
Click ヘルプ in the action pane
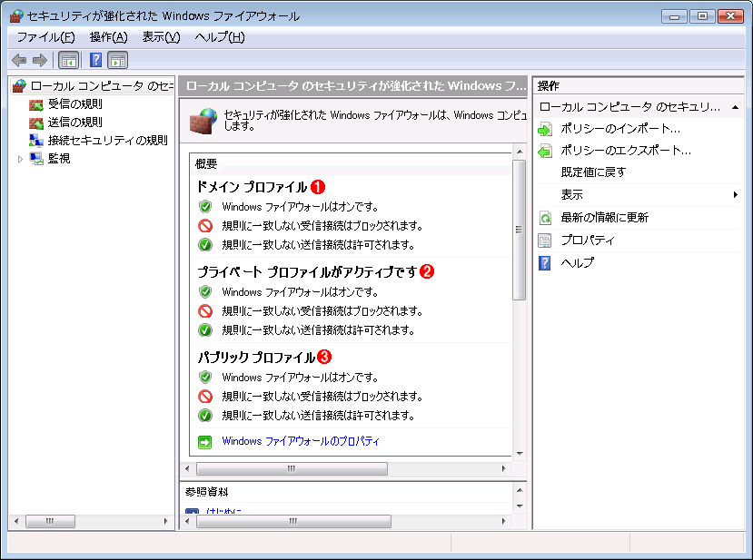pyautogui.click(x=578, y=262)
